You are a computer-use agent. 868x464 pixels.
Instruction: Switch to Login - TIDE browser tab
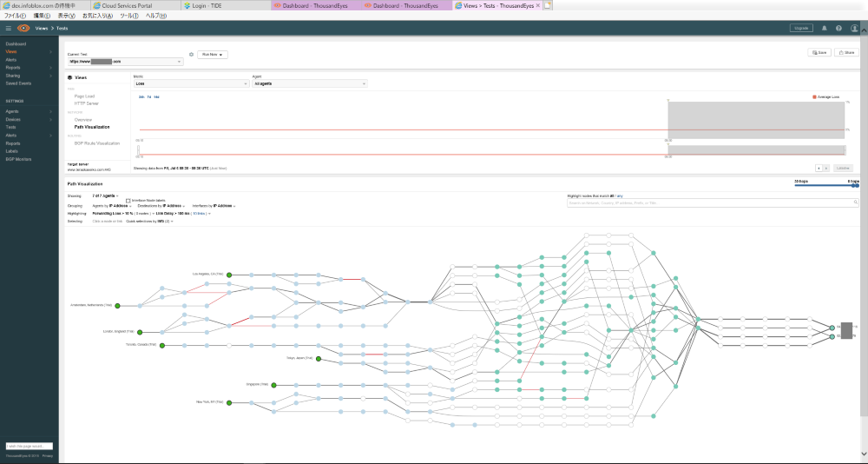[227, 5]
